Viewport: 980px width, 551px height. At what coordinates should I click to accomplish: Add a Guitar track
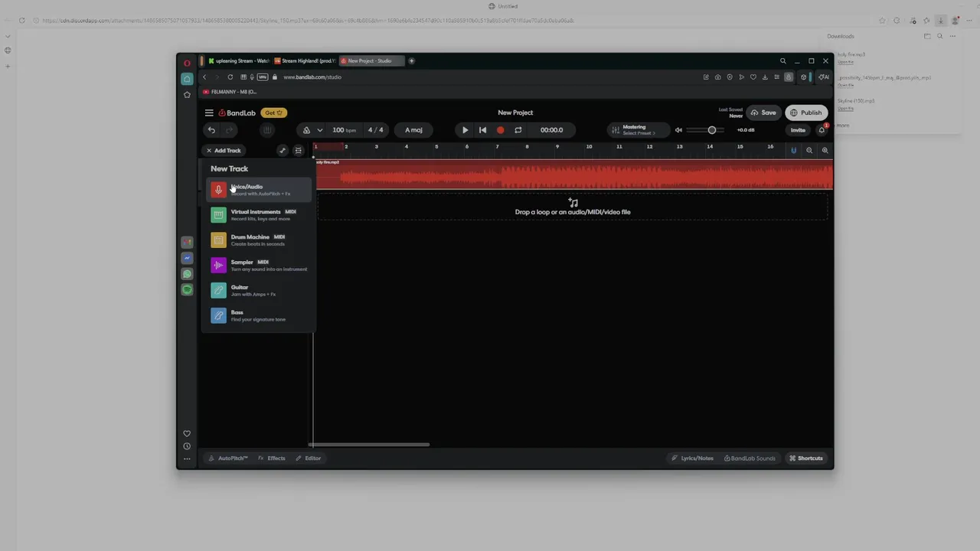(259, 291)
